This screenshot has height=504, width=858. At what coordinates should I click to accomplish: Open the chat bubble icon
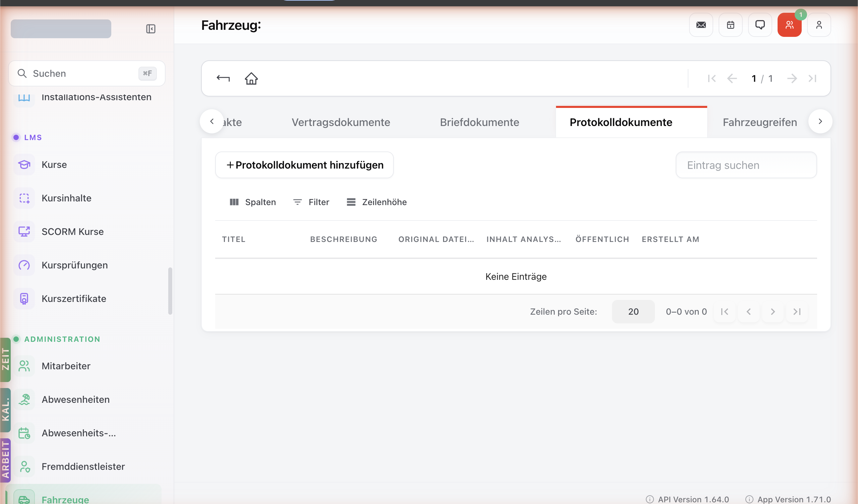coord(760,25)
